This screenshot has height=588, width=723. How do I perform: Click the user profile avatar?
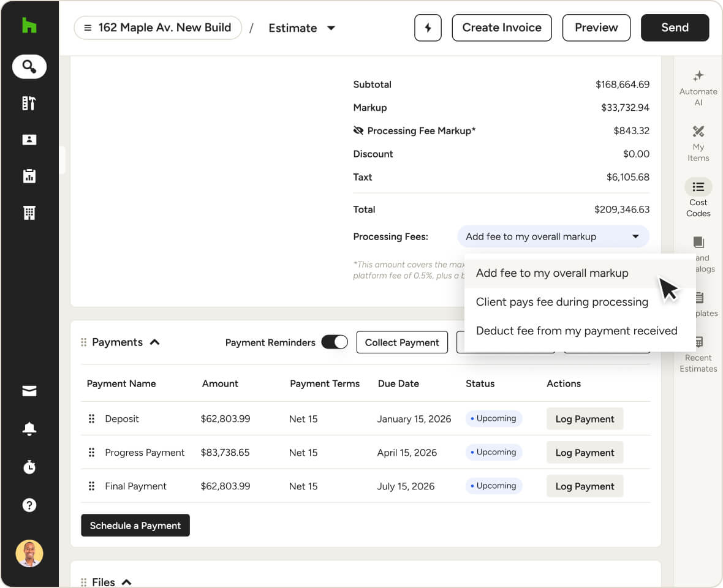(29, 553)
